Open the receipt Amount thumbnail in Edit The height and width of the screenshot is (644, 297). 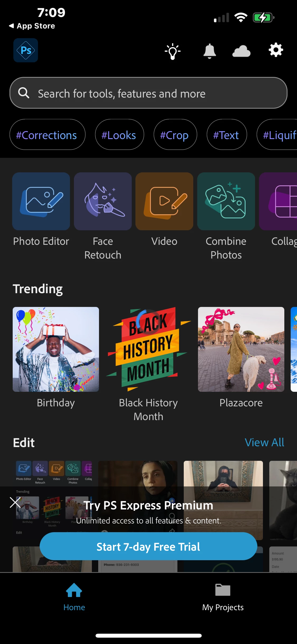click(x=283, y=559)
